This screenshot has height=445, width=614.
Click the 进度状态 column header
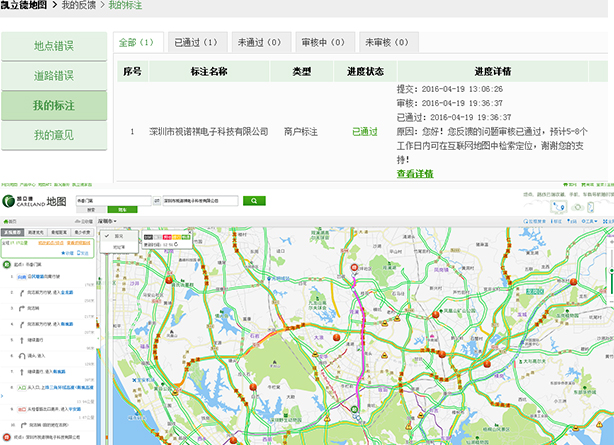point(365,71)
